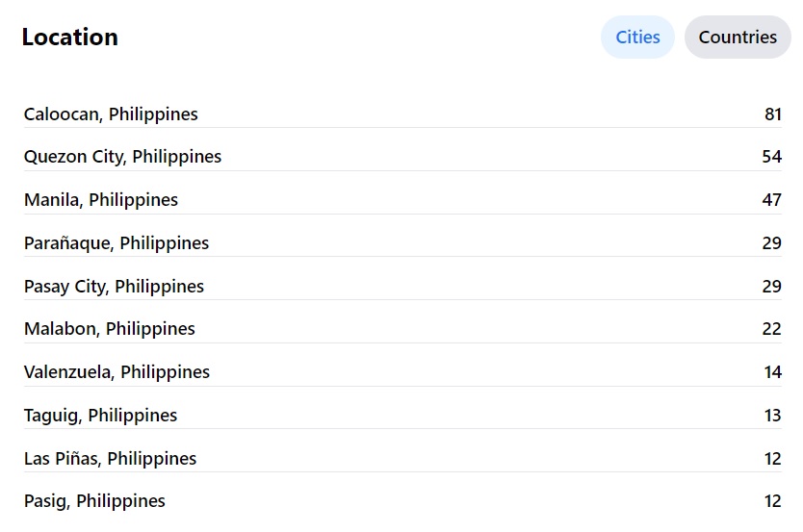Click Quezon City's count of 54
Screen dimensions: 803x532
coord(771,157)
